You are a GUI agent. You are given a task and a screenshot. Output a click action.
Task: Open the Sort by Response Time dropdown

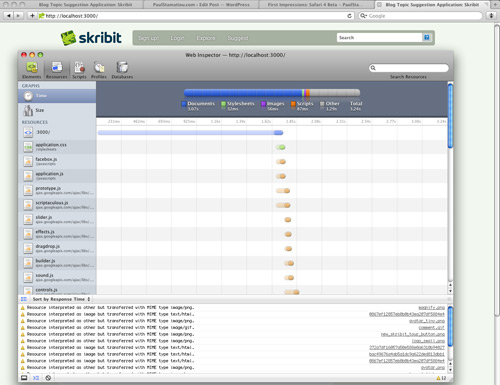point(61,299)
